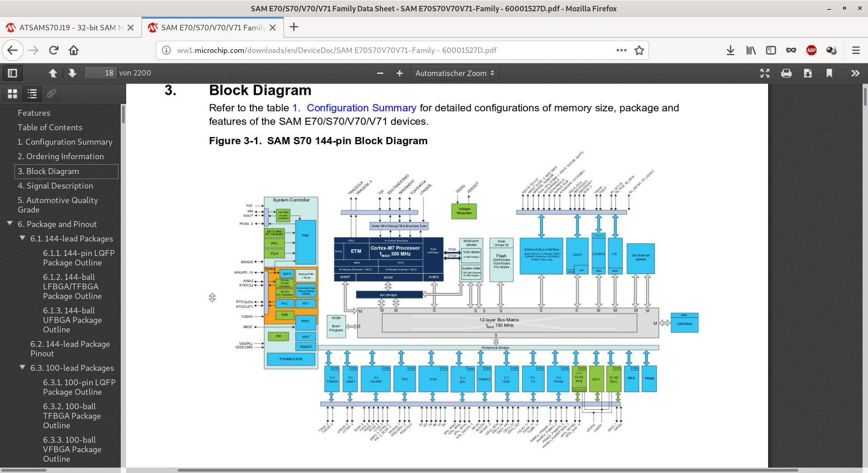This screenshot has height=473, width=868.
Task: Click 6.1. 144-lead Packages entry
Action: (71, 239)
